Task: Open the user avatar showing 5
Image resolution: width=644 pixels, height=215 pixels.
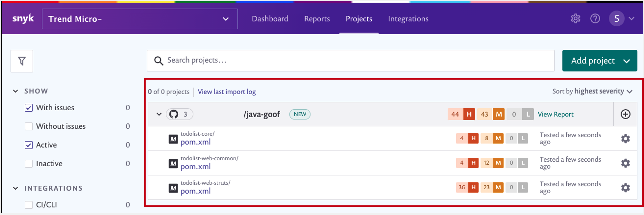Action: click(617, 19)
